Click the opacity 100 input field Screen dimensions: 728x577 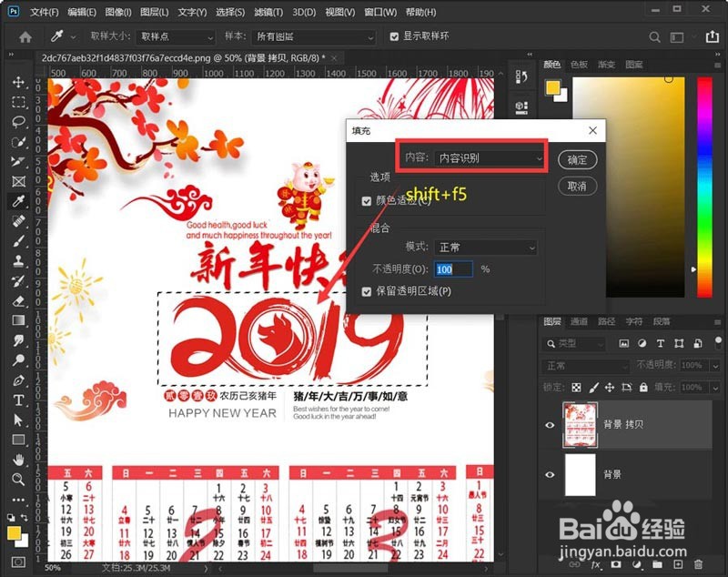(x=453, y=269)
